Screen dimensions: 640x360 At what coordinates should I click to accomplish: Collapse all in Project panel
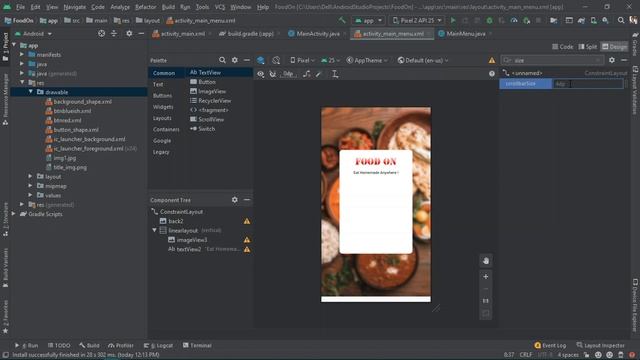pos(114,33)
